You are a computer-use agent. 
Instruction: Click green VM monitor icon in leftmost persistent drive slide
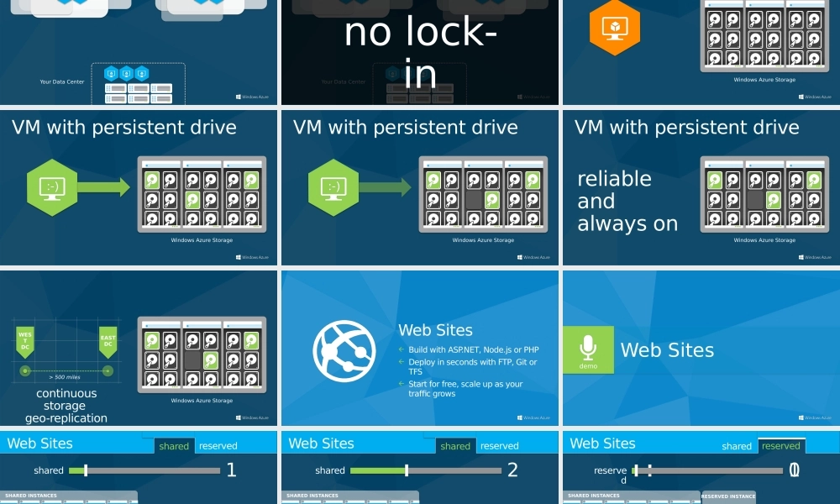52,187
